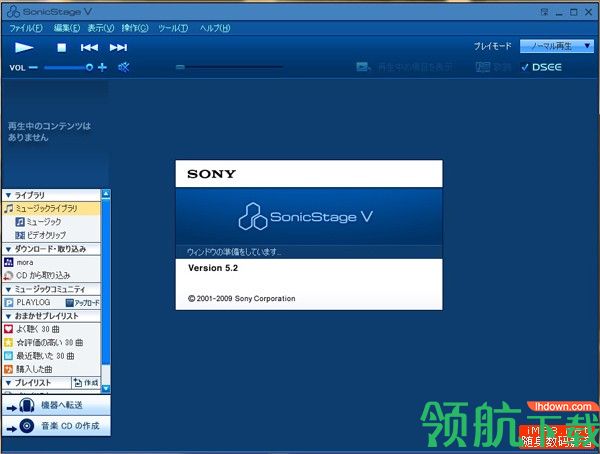Click the SonicStage V title bar logo
The width and height of the screenshot is (600, 454).
coord(14,11)
